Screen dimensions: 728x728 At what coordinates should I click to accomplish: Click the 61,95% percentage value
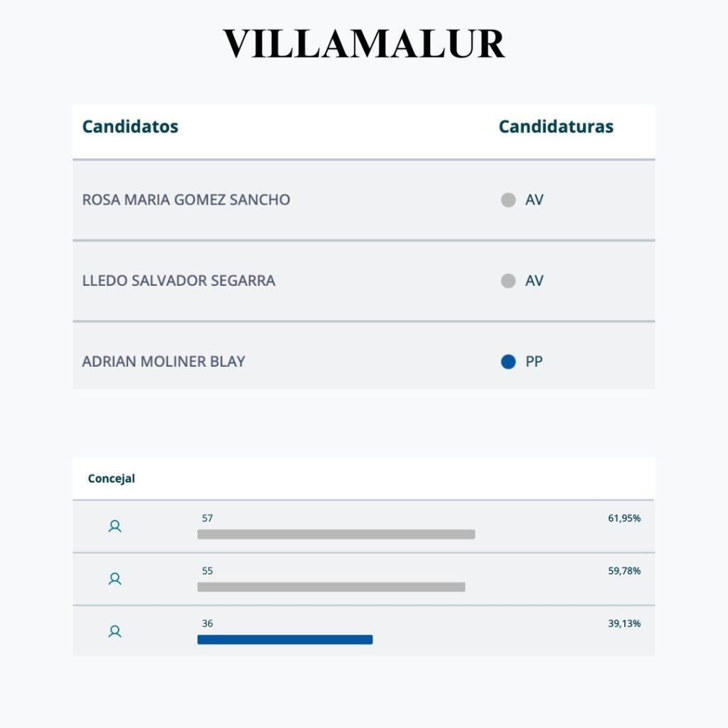click(x=624, y=518)
